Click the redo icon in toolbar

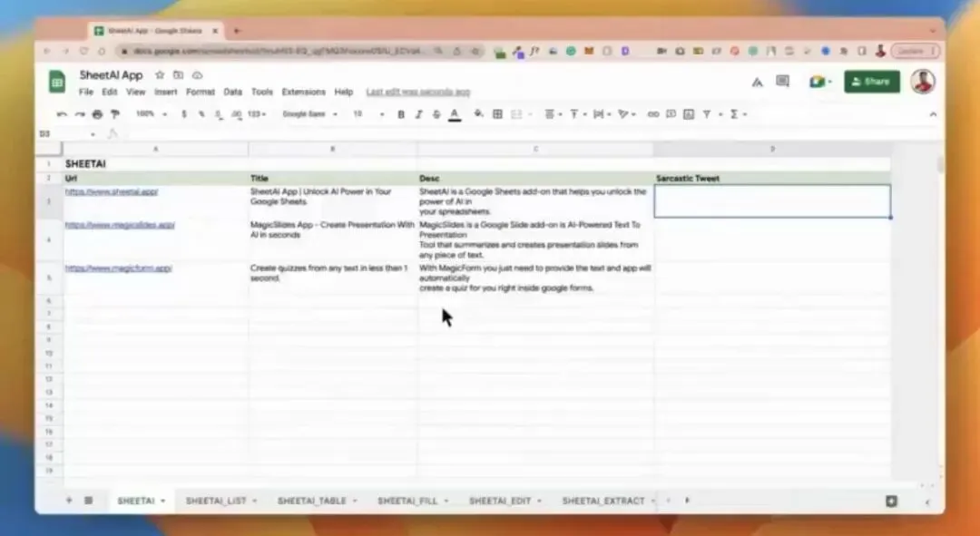click(x=79, y=114)
